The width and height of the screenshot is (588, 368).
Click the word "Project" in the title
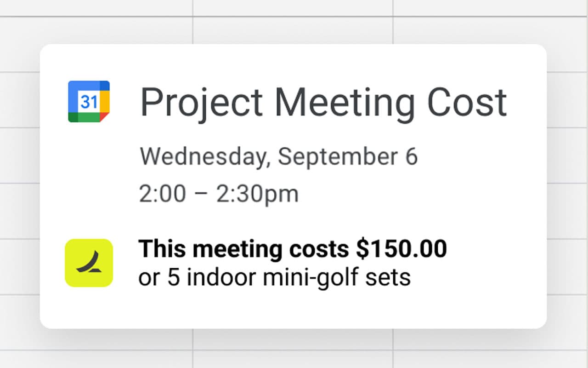[x=201, y=102]
